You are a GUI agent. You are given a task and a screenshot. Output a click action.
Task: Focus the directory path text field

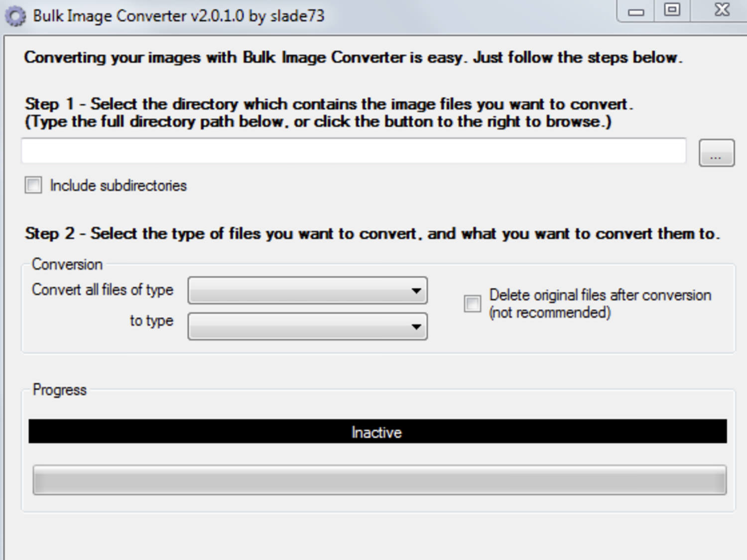[x=354, y=151]
